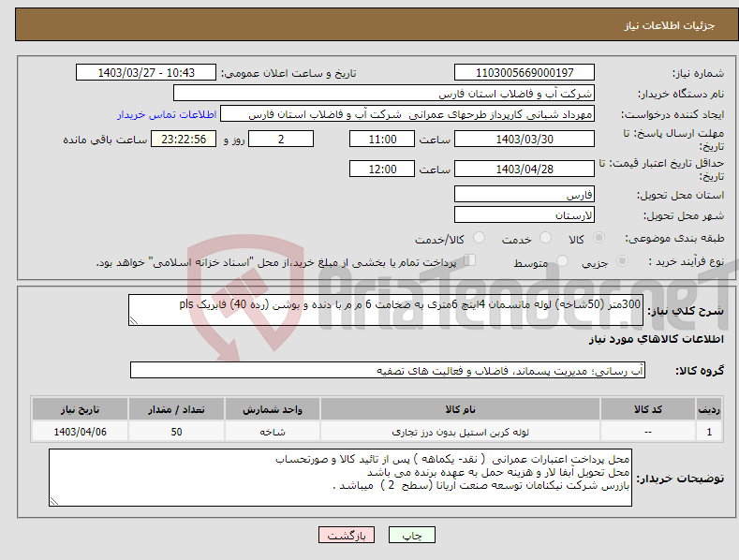Click the نام کالا column header
This screenshot has height=560, width=739.
point(460,409)
